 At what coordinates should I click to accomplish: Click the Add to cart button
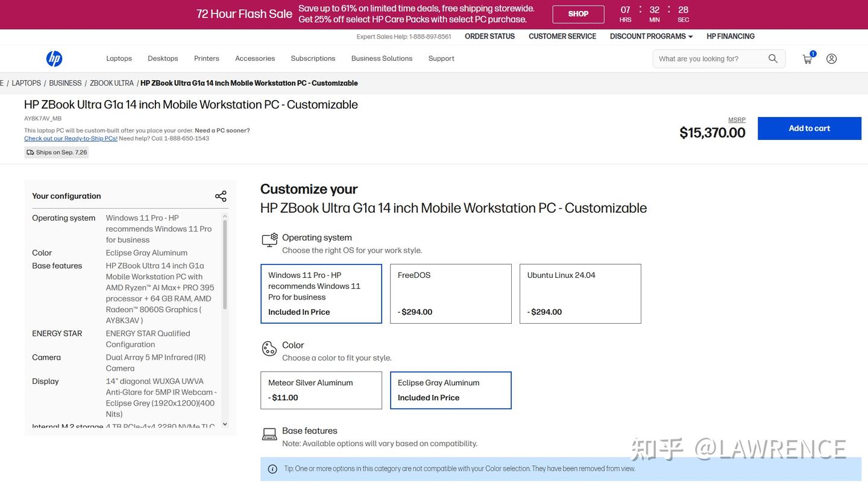pos(810,128)
